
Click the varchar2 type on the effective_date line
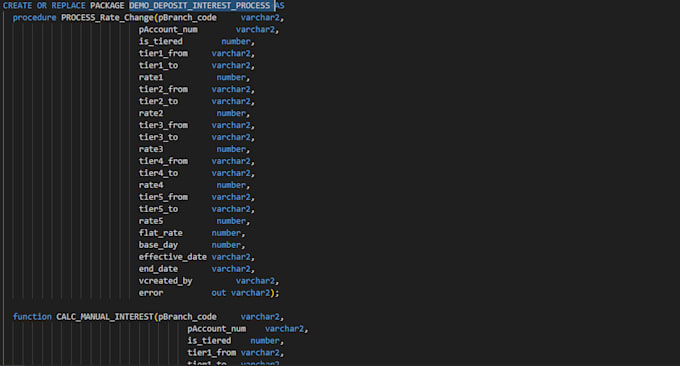point(231,257)
